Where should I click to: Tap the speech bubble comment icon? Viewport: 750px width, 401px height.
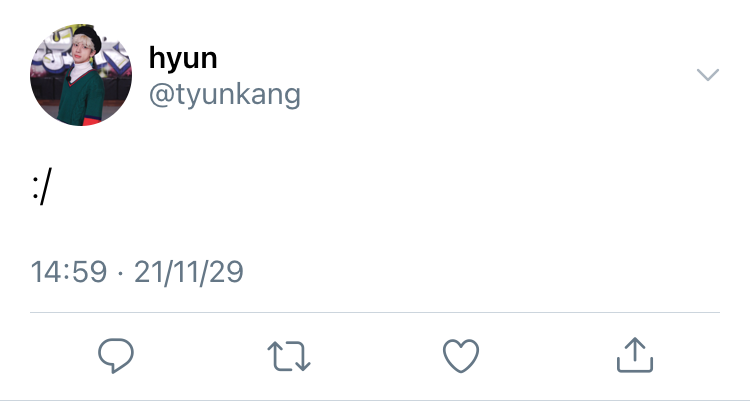[116, 355]
